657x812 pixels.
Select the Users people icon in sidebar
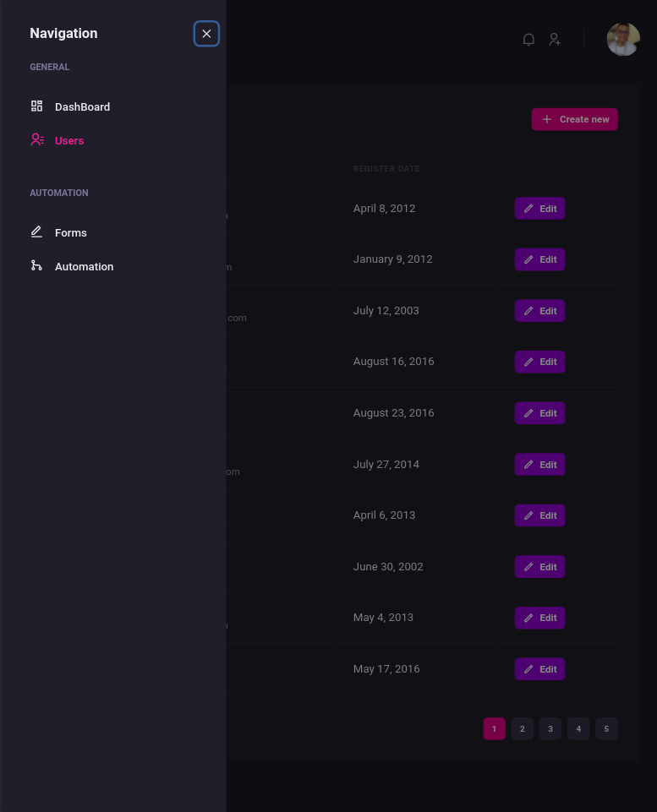click(x=36, y=139)
